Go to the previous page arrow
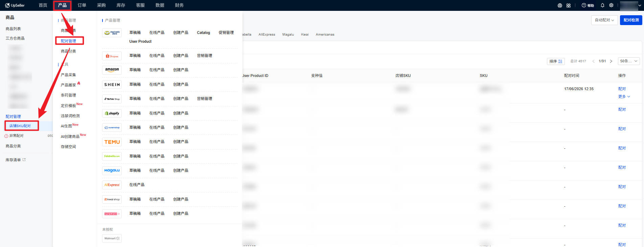The width and height of the screenshot is (644, 247). [x=593, y=61]
